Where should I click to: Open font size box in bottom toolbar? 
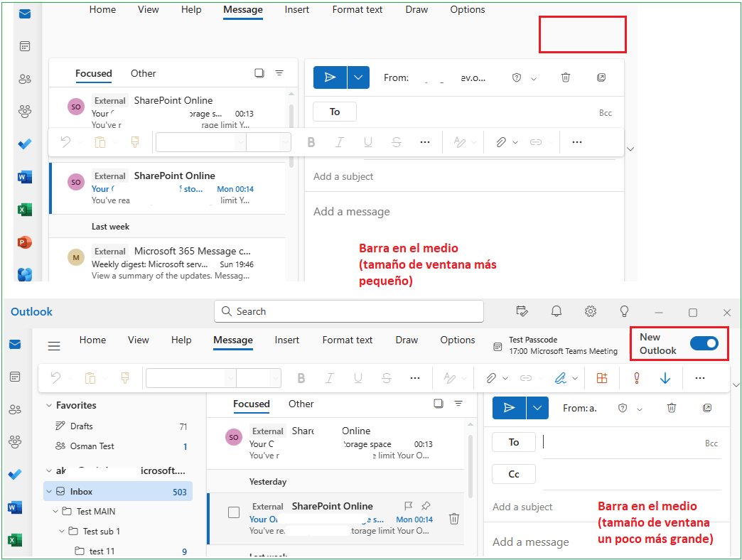tap(259, 378)
